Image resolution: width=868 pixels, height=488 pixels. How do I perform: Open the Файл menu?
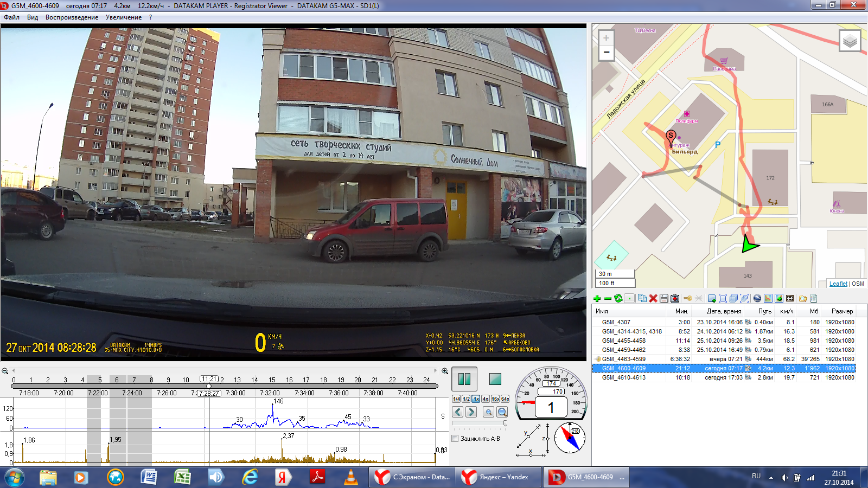click(11, 17)
